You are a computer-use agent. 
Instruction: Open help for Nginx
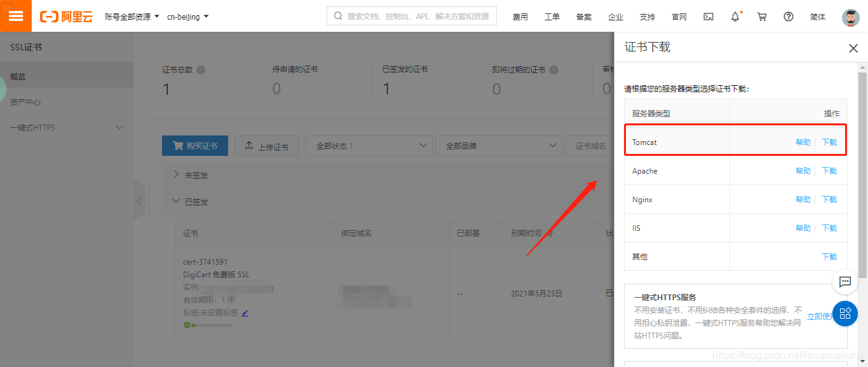click(x=803, y=200)
